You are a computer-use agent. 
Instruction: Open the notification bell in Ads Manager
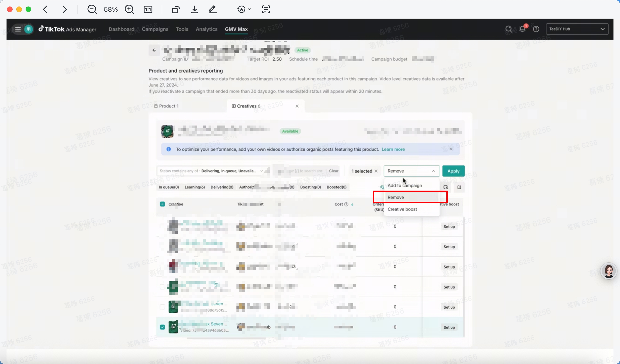coord(522,29)
